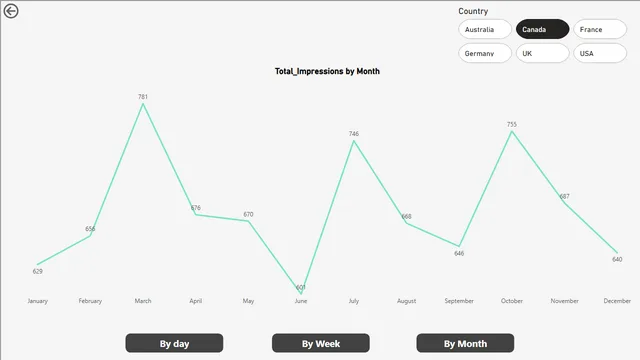
Task: Click the December value 640
Action: coord(617,259)
